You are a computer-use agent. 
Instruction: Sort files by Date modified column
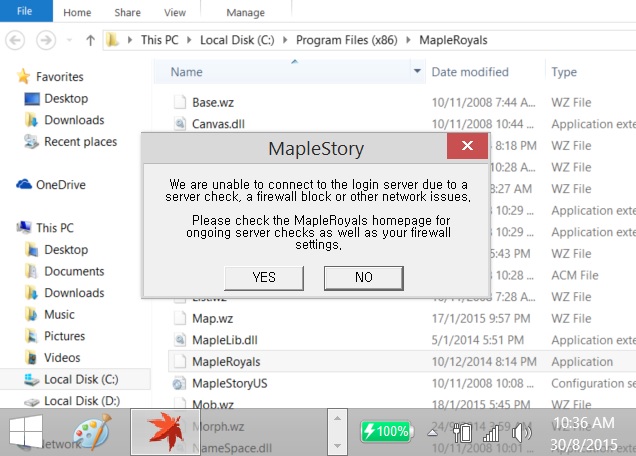[470, 72]
